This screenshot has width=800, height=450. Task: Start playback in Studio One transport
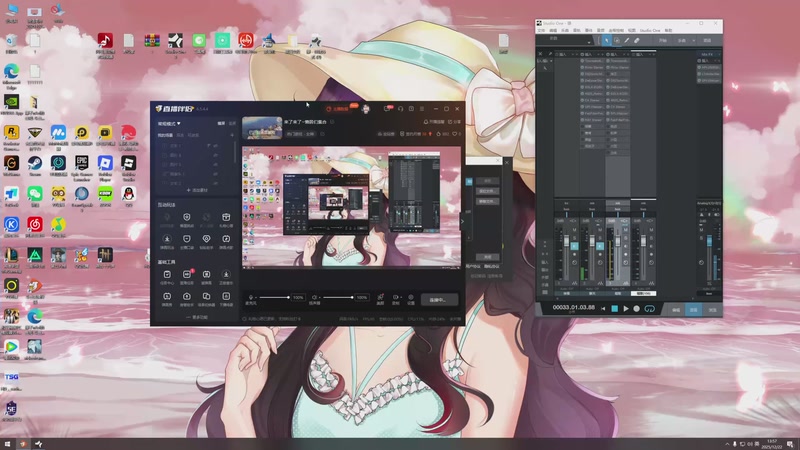[626, 309]
